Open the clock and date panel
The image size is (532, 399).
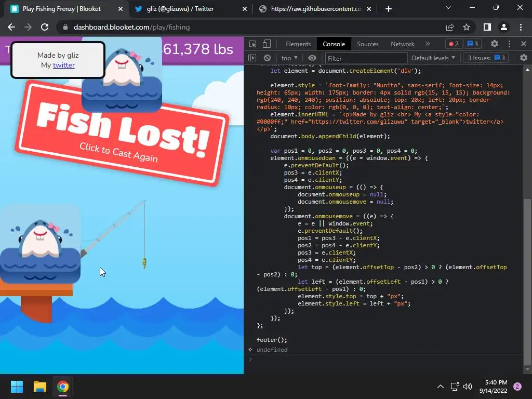tap(494, 387)
